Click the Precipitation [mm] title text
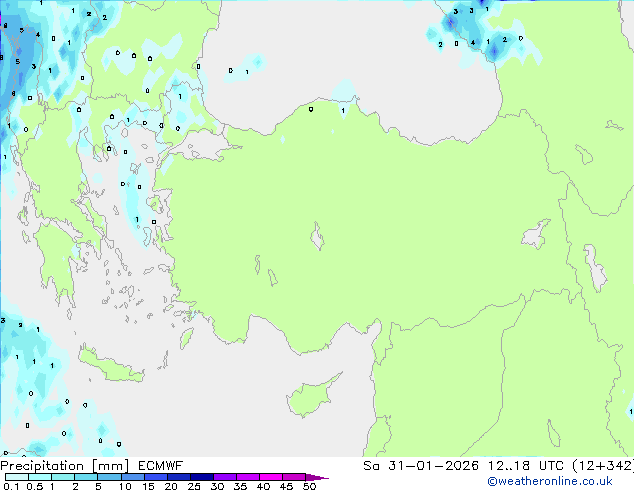This screenshot has width=634, height=490. point(65,466)
